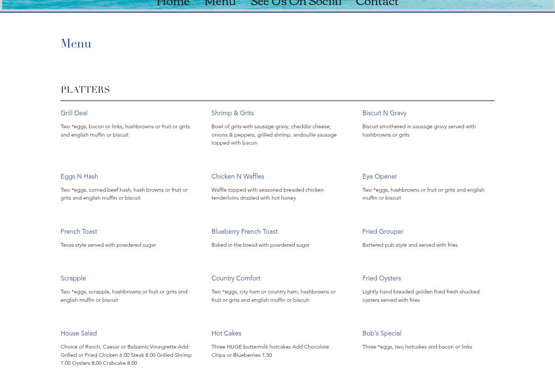Screen dimensions: 555x392
Task: Select the Grill Deal menu item
Action: click(x=74, y=113)
